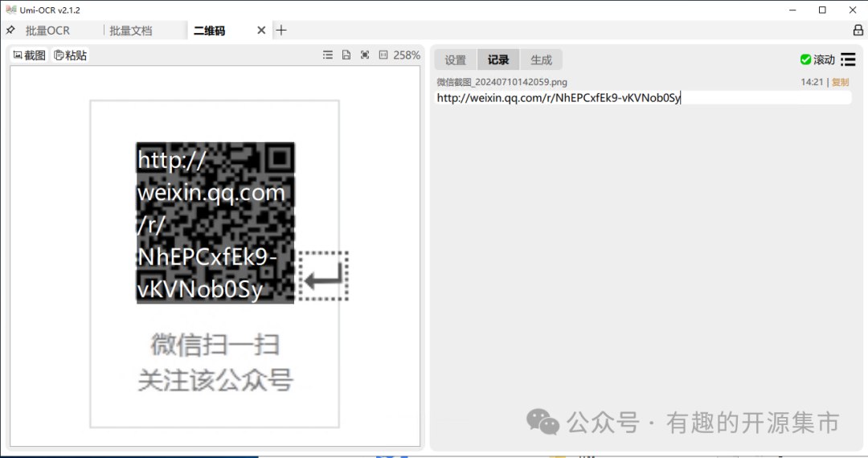Switch to the 批量文档 tab
The width and height of the screenshot is (868, 458).
coord(131,31)
